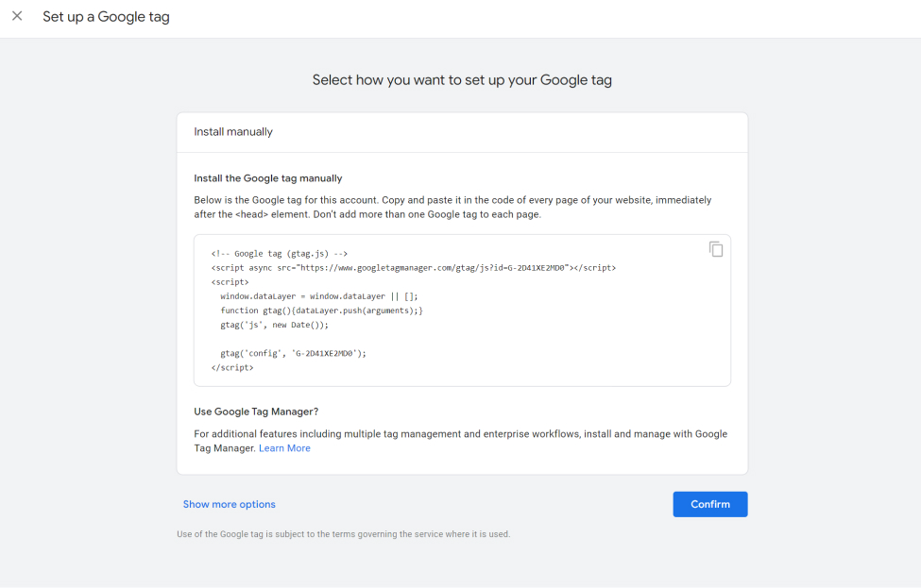This screenshot has height=588, width=921.
Task: Click the script async src code line
Action: point(414,268)
